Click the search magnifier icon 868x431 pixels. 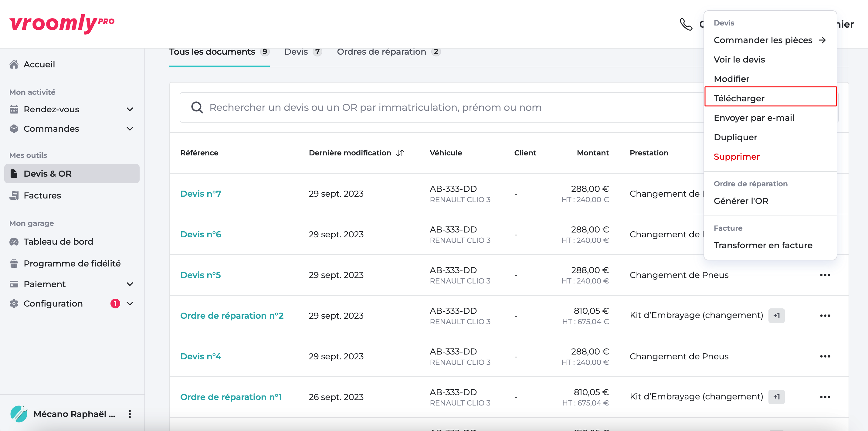197,107
